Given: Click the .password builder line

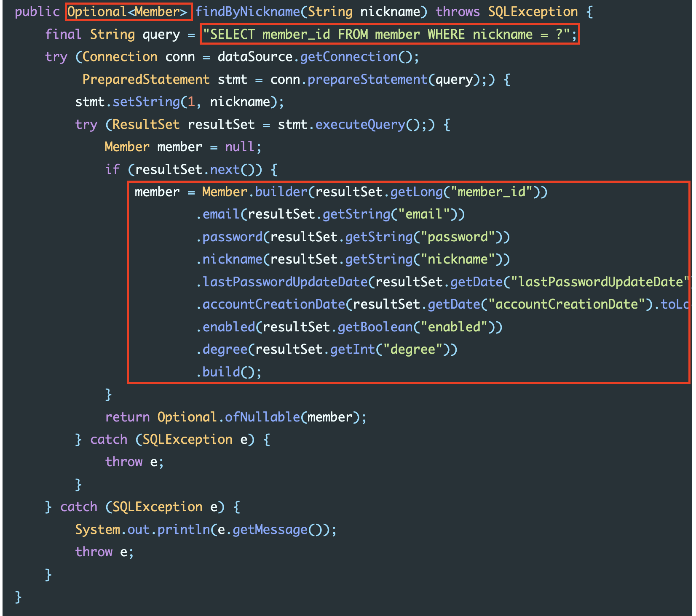Looking at the screenshot, I should click(x=353, y=237).
